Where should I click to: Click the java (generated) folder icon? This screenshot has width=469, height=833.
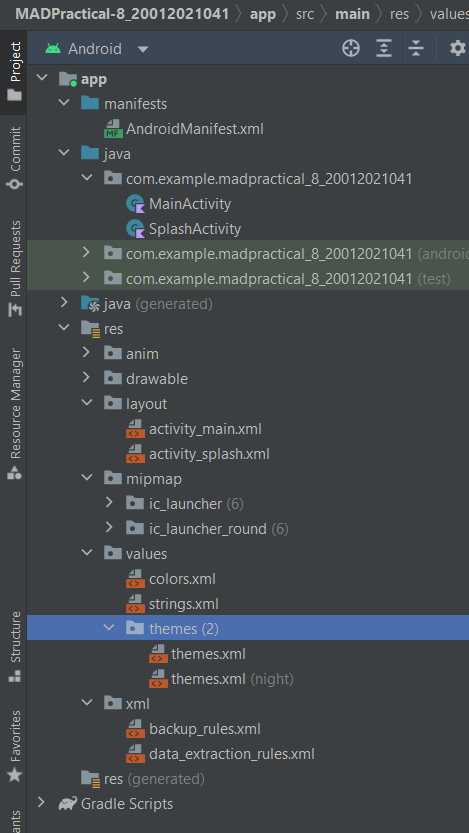[x=90, y=304]
